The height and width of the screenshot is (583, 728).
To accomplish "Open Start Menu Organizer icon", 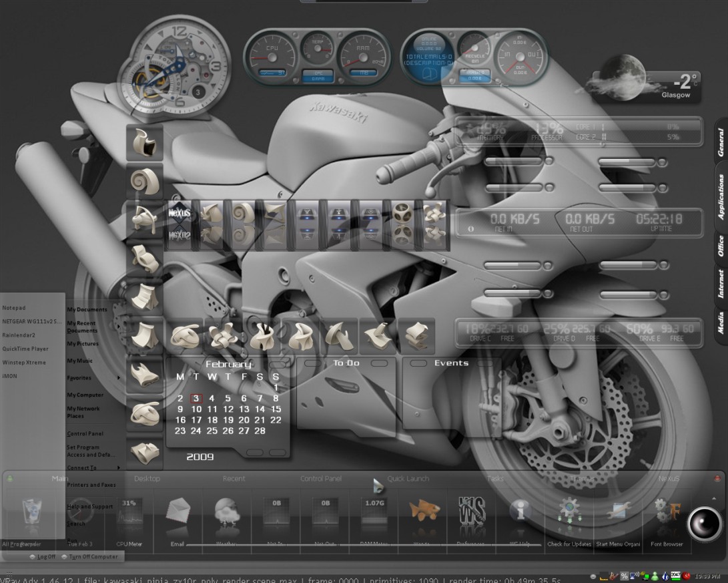I will tap(618, 512).
